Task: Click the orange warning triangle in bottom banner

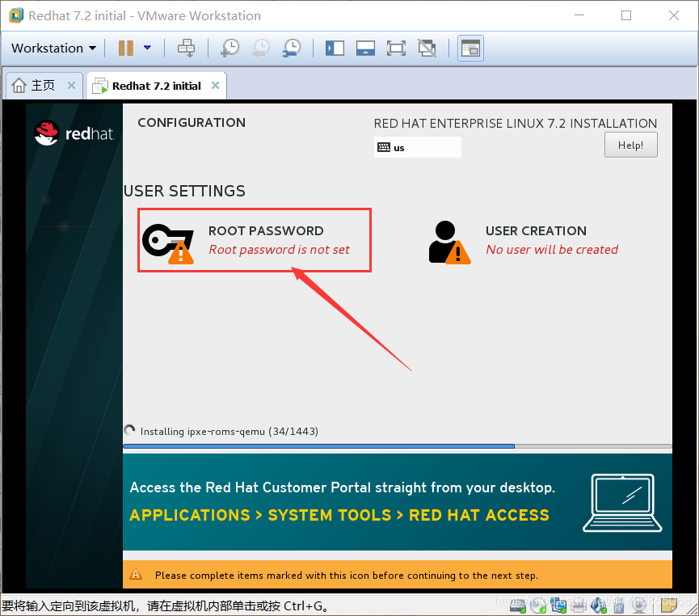Action: (x=136, y=575)
